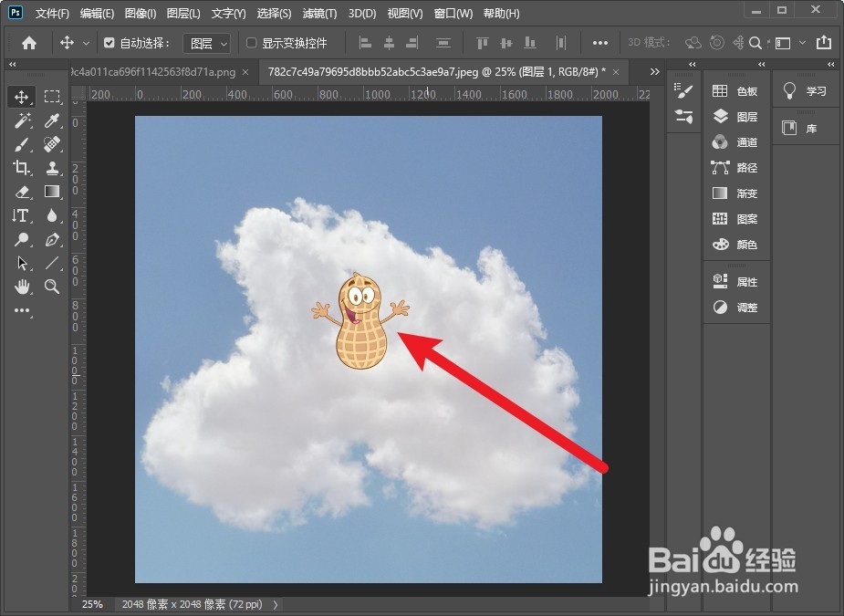The image size is (844, 616).
Task: Enable the 显示变换控件 checkbox
Action: point(251,43)
